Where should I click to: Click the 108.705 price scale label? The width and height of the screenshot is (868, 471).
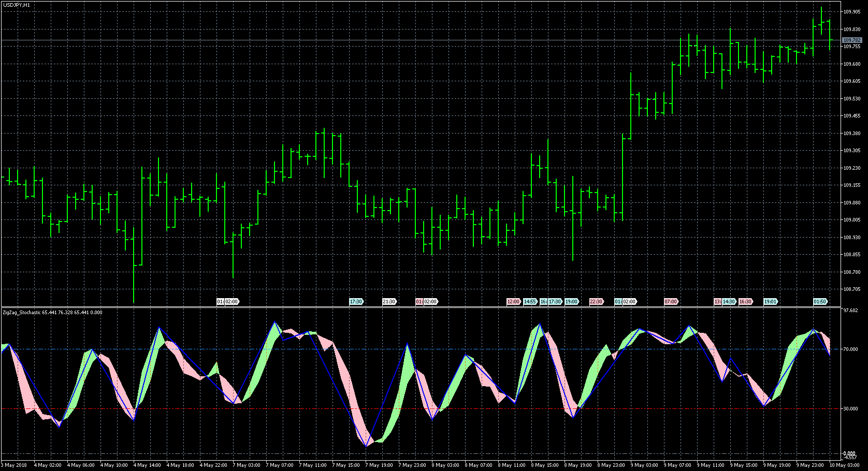(852, 289)
